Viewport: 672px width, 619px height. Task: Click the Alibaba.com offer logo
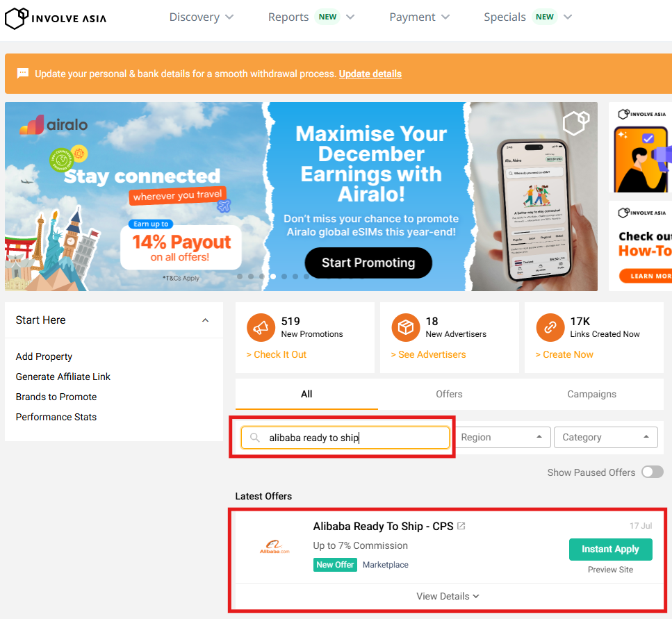click(x=274, y=548)
